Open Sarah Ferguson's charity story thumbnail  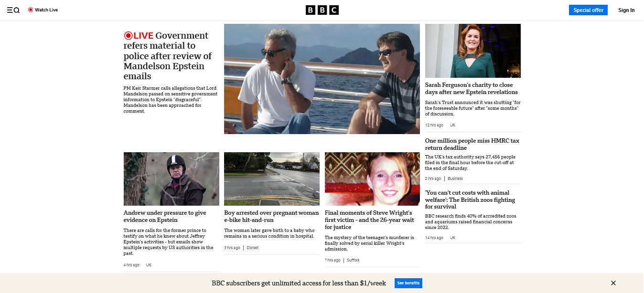tap(472, 51)
